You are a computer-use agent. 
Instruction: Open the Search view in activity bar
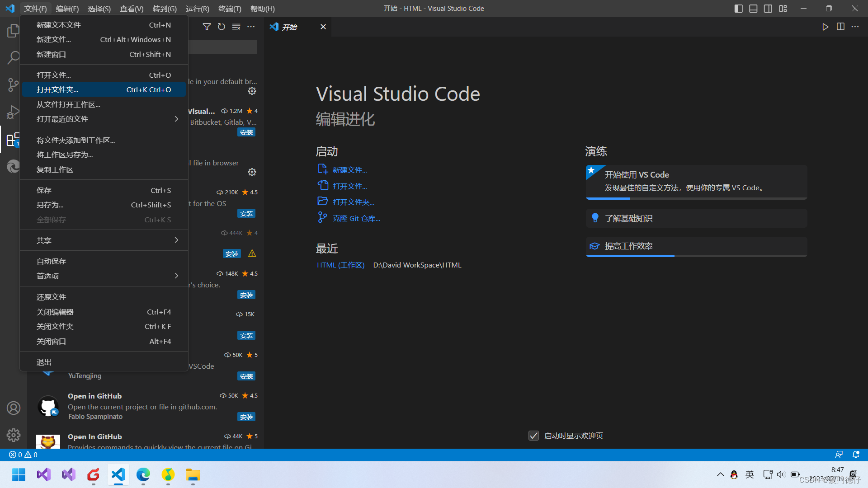[13, 58]
